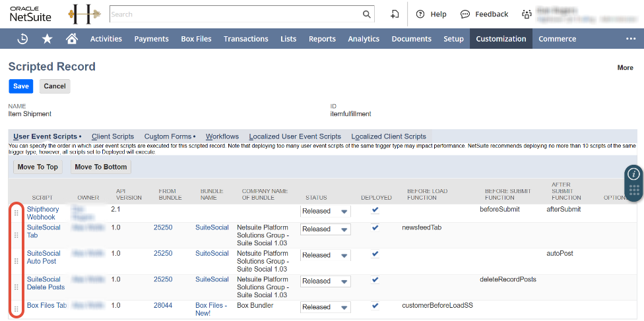Open the Commerce menu
The image size is (644, 321).
[558, 39]
